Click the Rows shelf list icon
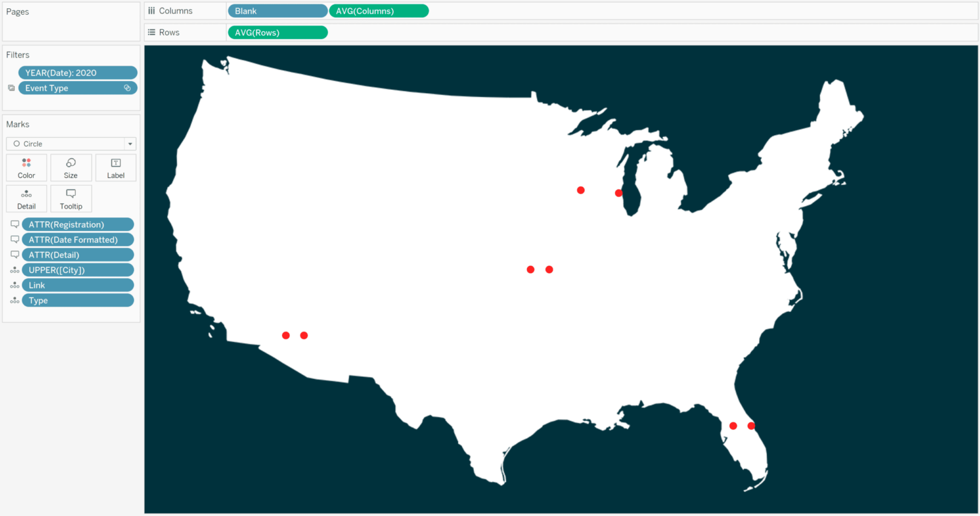This screenshot has height=516, width=980. coord(151,32)
